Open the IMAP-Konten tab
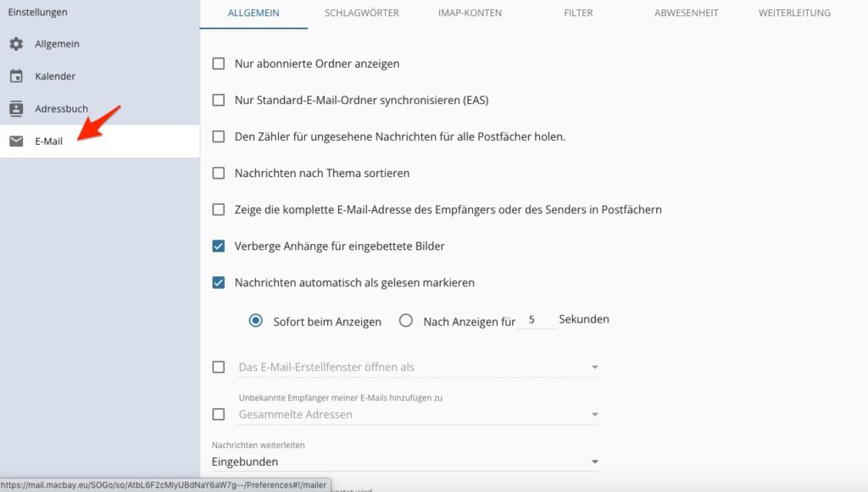 (470, 14)
